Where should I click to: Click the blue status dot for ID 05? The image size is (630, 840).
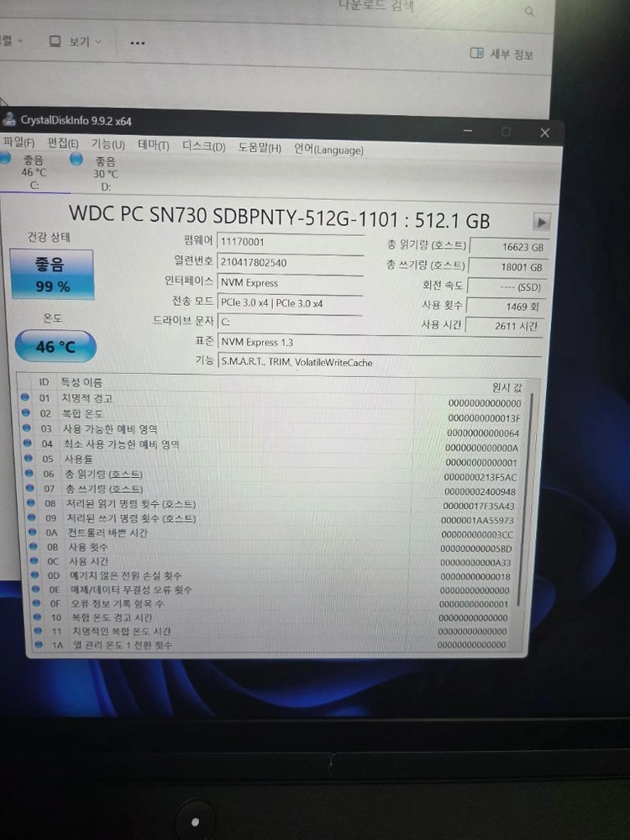coord(29,458)
